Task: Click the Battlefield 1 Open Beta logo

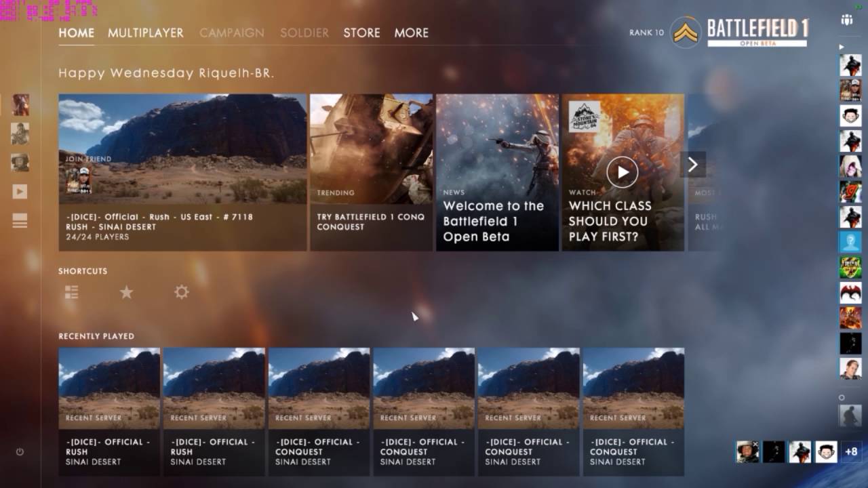Action: point(757,33)
